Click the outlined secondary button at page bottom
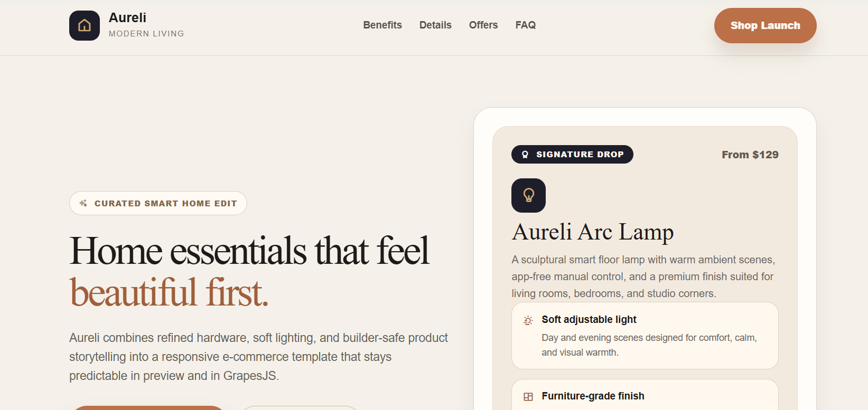The width and height of the screenshot is (868, 410). (300, 408)
